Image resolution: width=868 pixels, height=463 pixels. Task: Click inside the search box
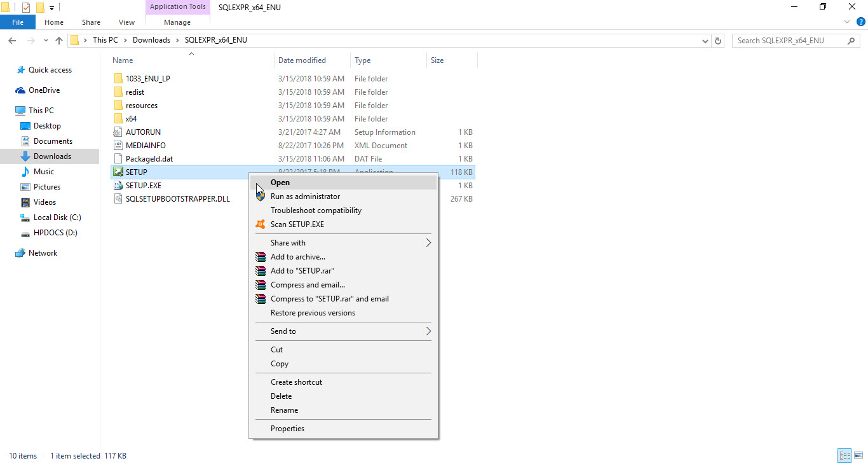click(x=788, y=40)
